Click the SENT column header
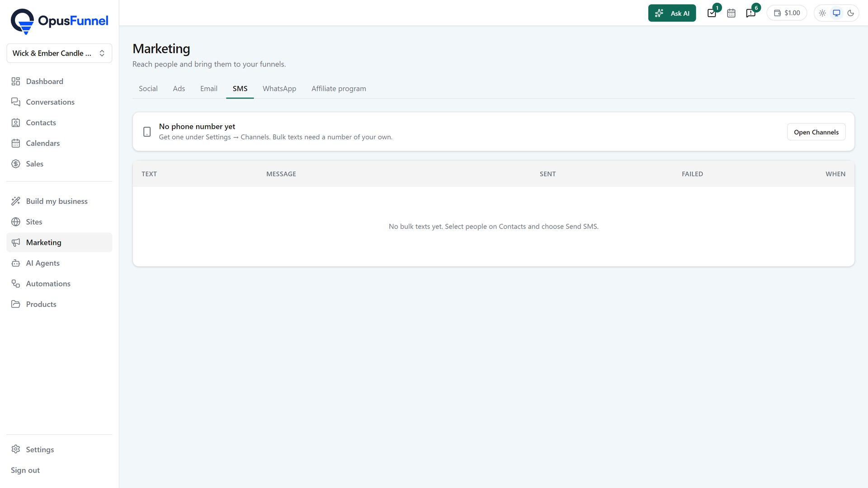Image resolution: width=868 pixels, height=488 pixels. coord(547,174)
